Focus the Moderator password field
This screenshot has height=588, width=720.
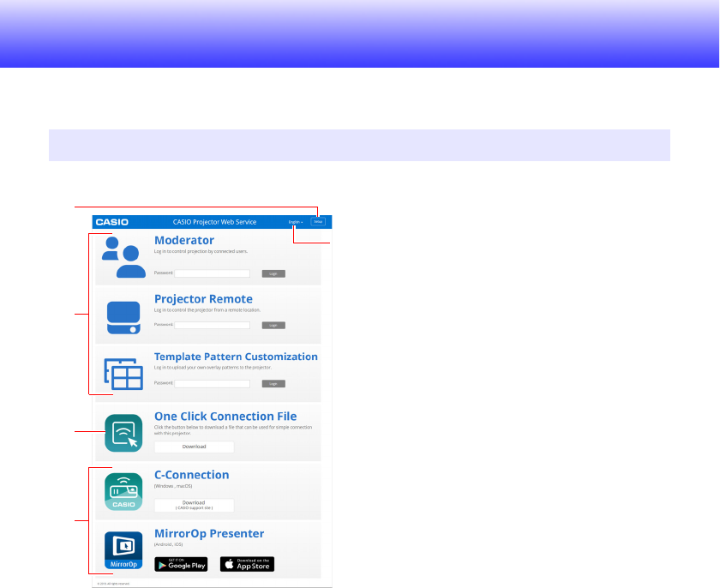(x=213, y=273)
